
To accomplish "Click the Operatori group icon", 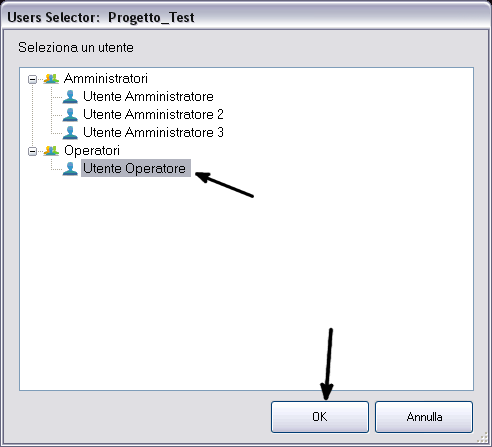I will click(x=51, y=151).
